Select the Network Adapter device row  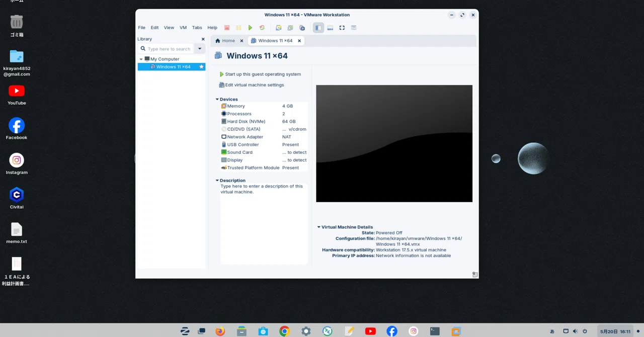tap(264, 137)
